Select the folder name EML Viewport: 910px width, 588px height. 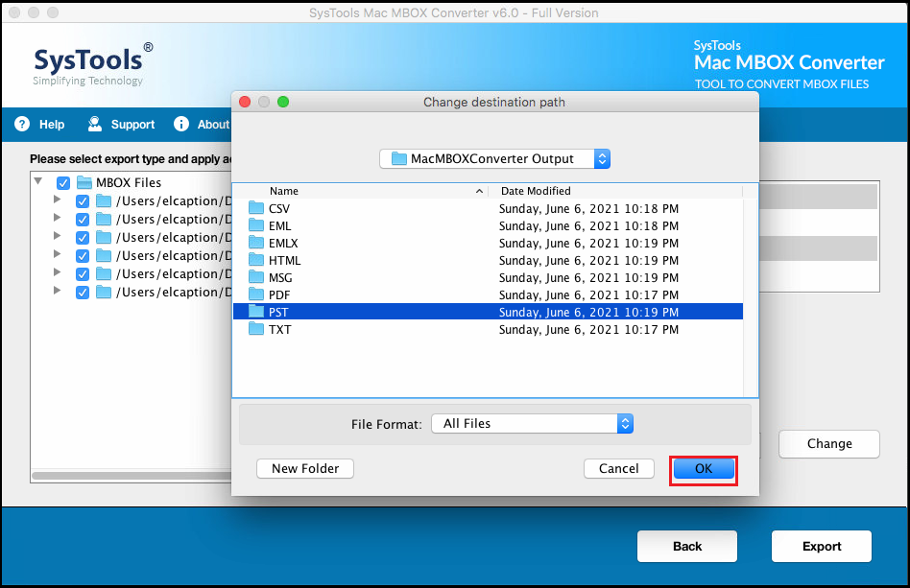279,226
